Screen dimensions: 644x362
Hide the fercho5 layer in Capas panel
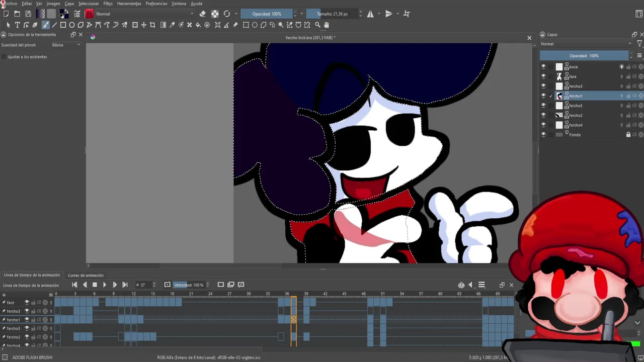(x=543, y=106)
